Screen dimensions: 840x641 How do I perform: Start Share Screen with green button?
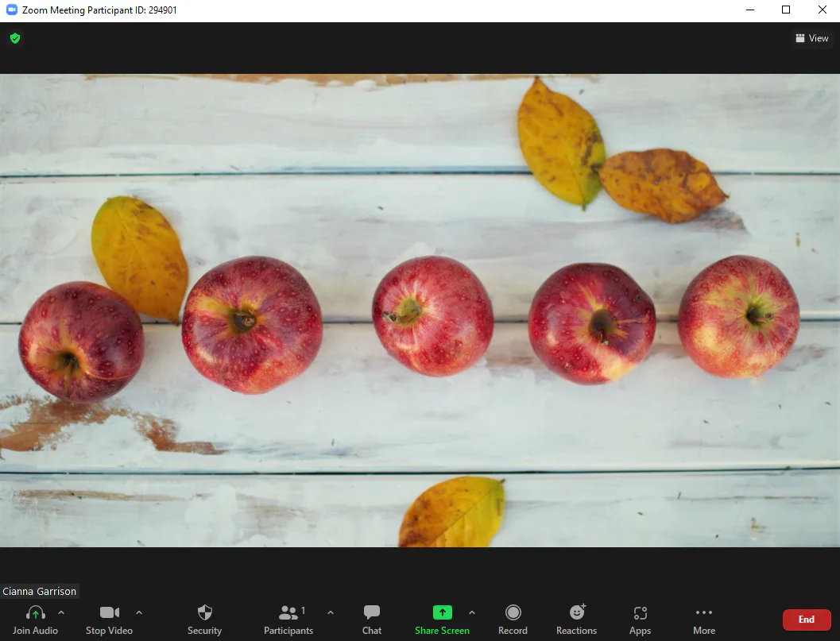[x=443, y=620]
